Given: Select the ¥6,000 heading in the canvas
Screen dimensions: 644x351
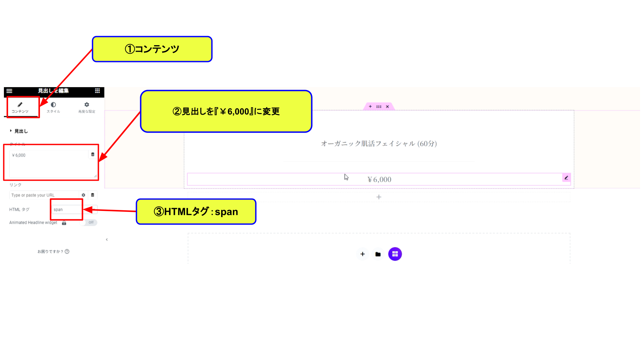Looking at the screenshot, I should tap(379, 179).
